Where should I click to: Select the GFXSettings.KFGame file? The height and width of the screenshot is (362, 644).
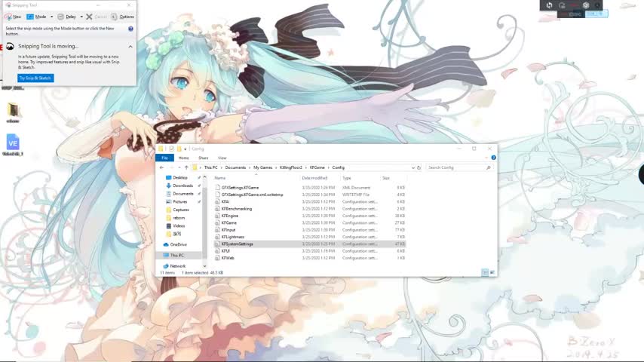[x=310, y=187]
